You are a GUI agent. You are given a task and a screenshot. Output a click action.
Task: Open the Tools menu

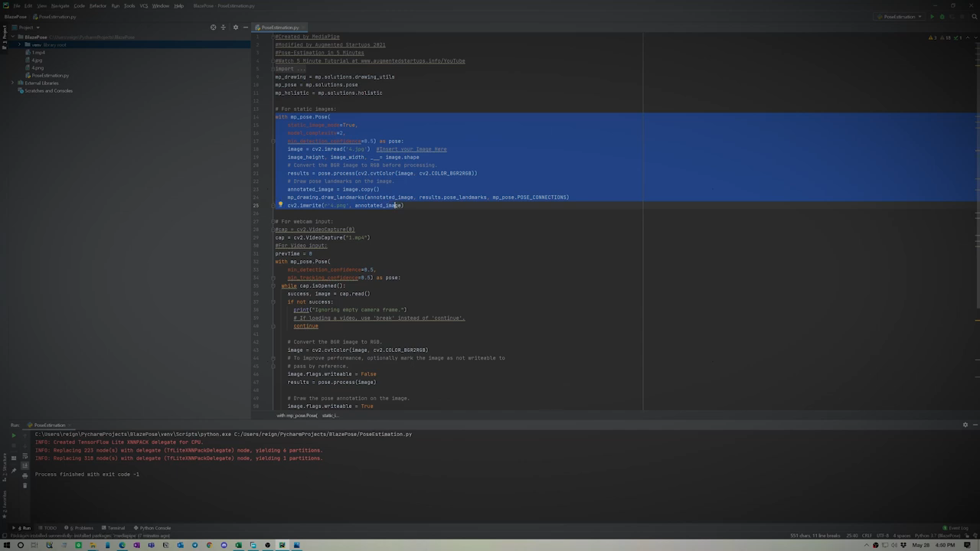(x=129, y=5)
